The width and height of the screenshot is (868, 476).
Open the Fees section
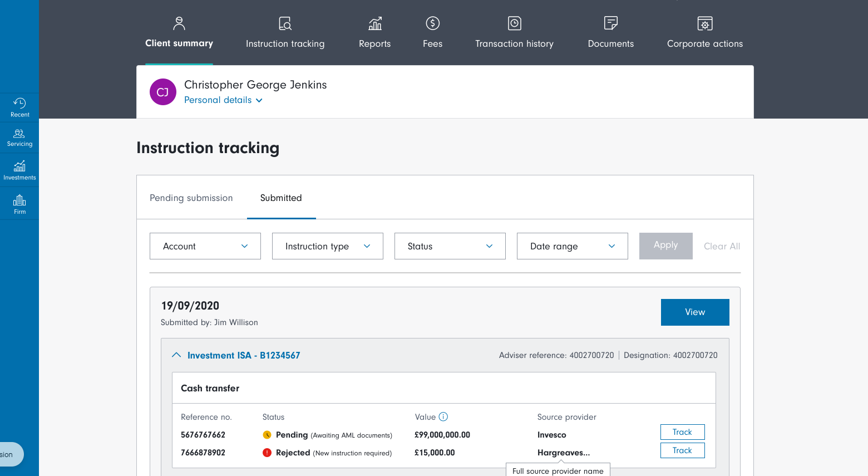coord(432,32)
